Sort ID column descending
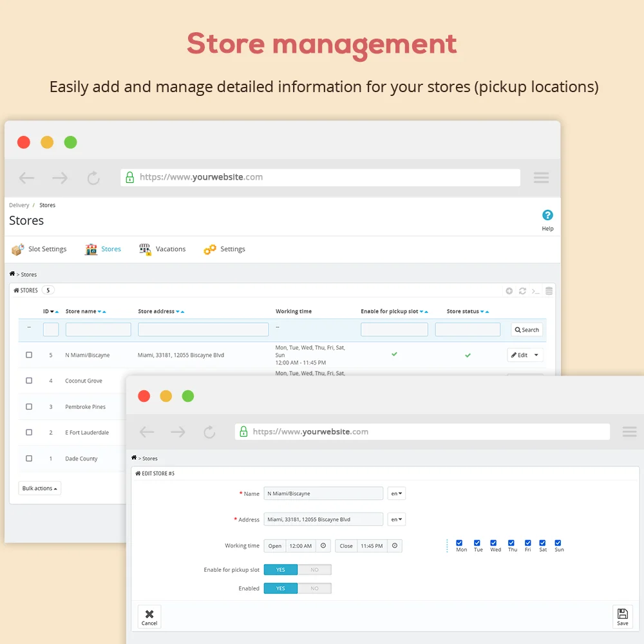This screenshot has height=644, width=644. point(52,312)
